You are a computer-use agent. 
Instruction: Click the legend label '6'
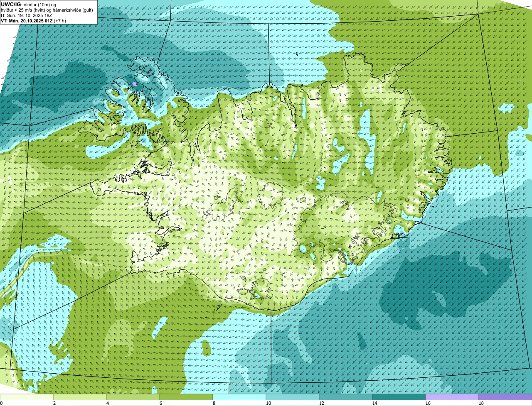pyautogui.click(x=161, y=403)
